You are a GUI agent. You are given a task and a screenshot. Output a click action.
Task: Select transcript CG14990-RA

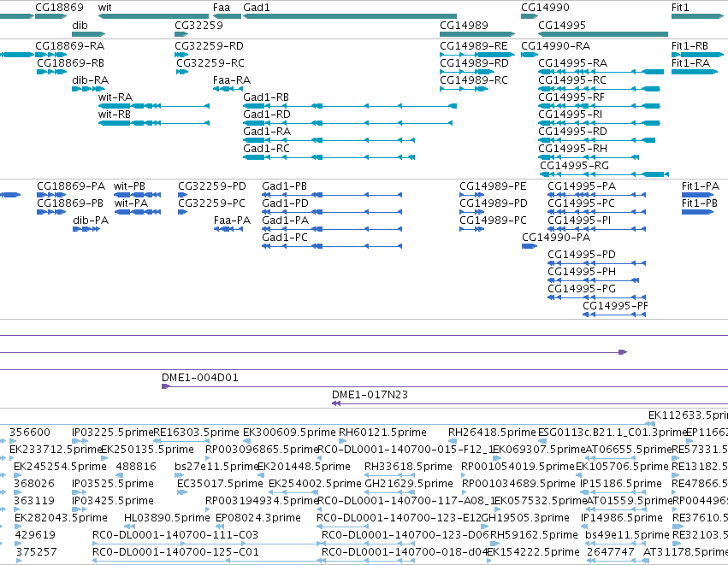coord(530,55)
